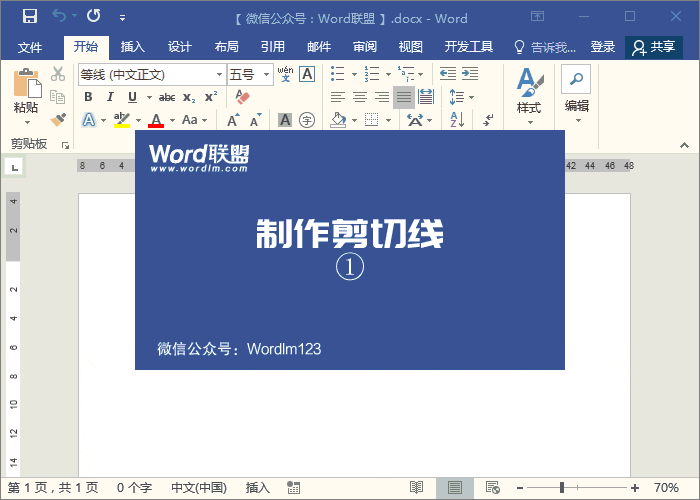700x500 pixels.
Task: Click the Character Border icon
Action: pos(307,74)
